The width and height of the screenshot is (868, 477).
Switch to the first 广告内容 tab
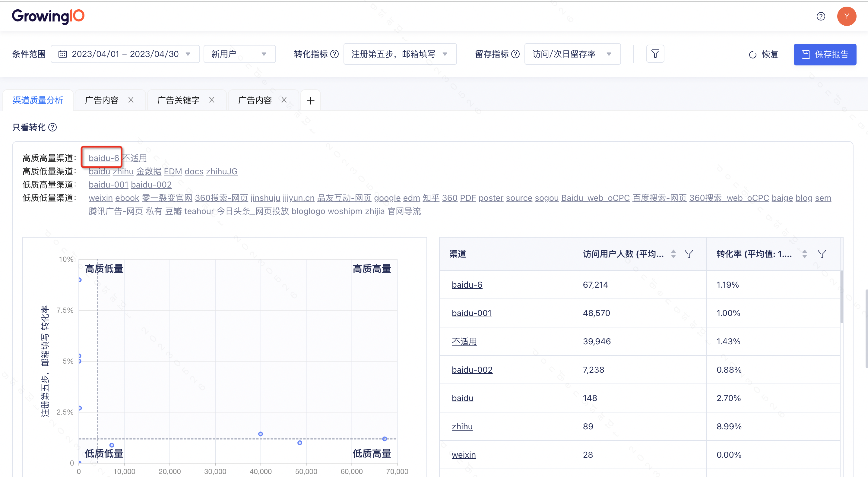102,100
